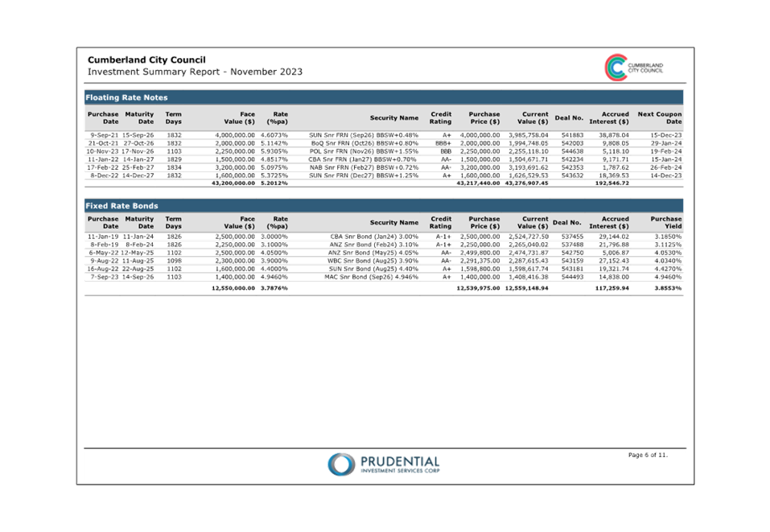Click Accrued Interest header in Floating Rate Notes
Screen dimensions: 770x532
coord(610,118)
